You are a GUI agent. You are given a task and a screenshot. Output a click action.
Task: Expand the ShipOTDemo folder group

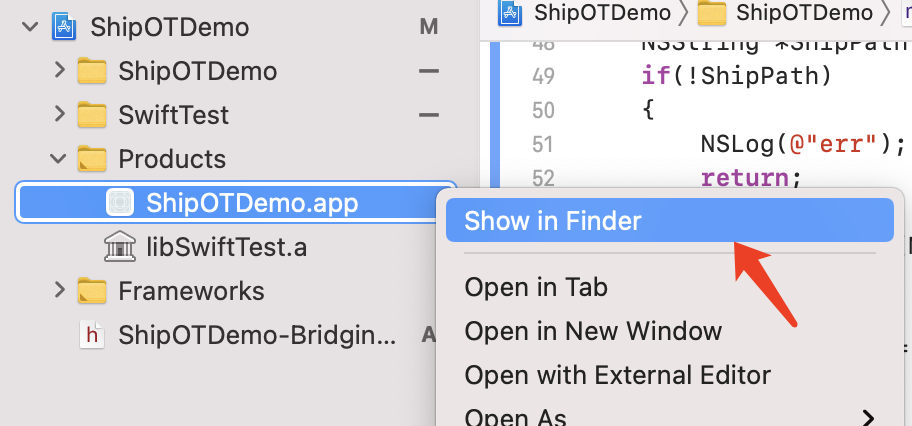coord(59,71)
